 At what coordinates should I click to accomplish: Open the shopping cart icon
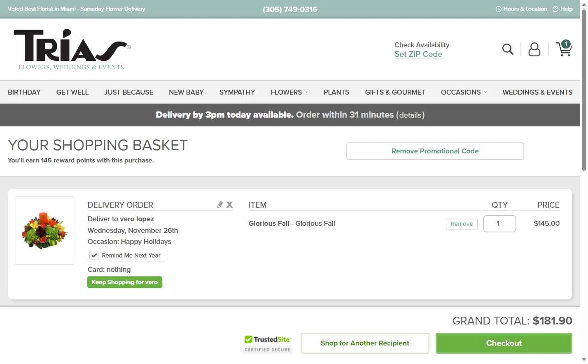coord(564,49)
